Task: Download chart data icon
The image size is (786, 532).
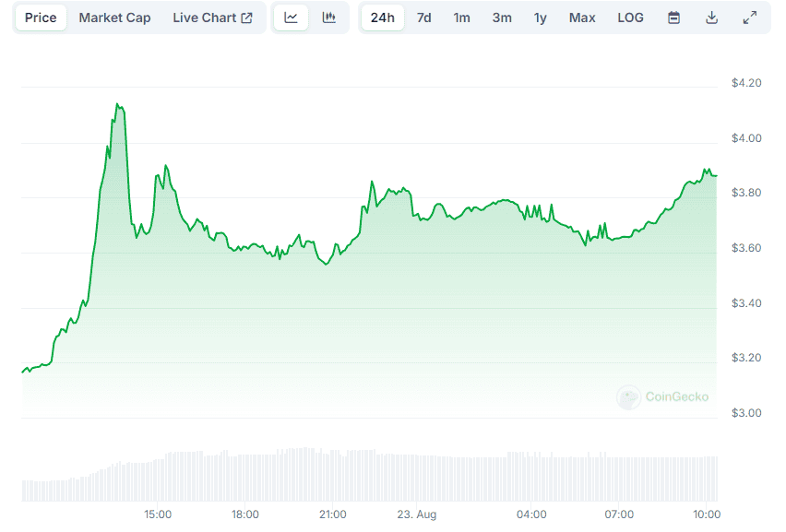Action: pyautogui.click(x=711, y=18)
